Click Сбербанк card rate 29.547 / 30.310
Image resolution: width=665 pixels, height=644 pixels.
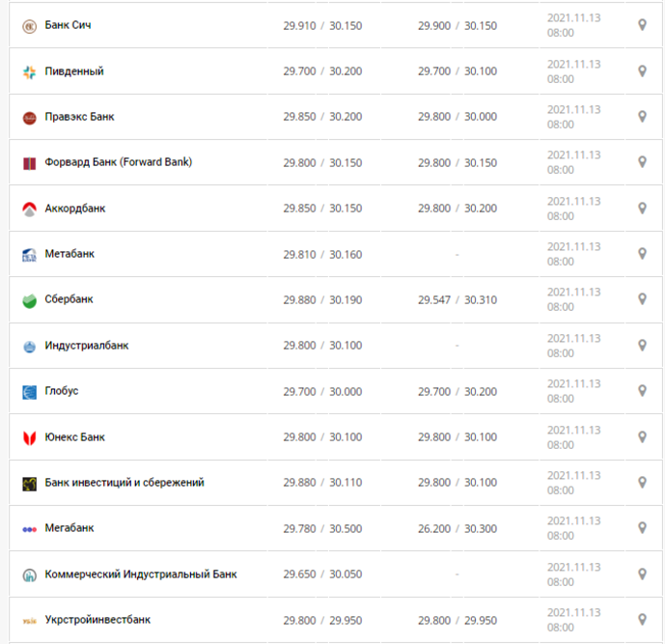point(457,300)
